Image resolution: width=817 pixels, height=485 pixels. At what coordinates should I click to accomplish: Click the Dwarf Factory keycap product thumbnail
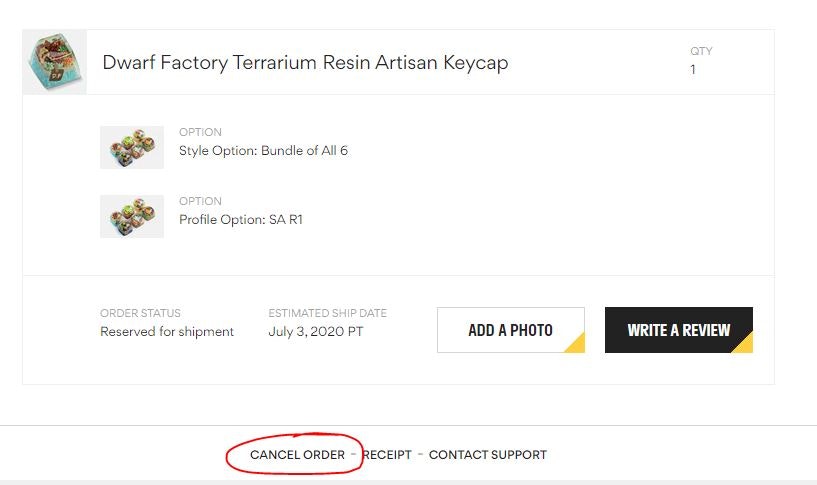[54, 62]
